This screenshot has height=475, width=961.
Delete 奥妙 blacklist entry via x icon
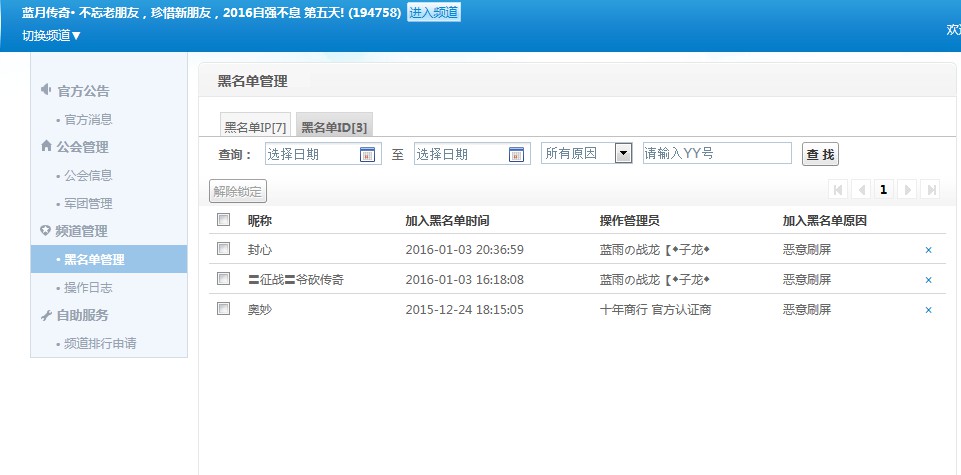click(x=928, y=310)
